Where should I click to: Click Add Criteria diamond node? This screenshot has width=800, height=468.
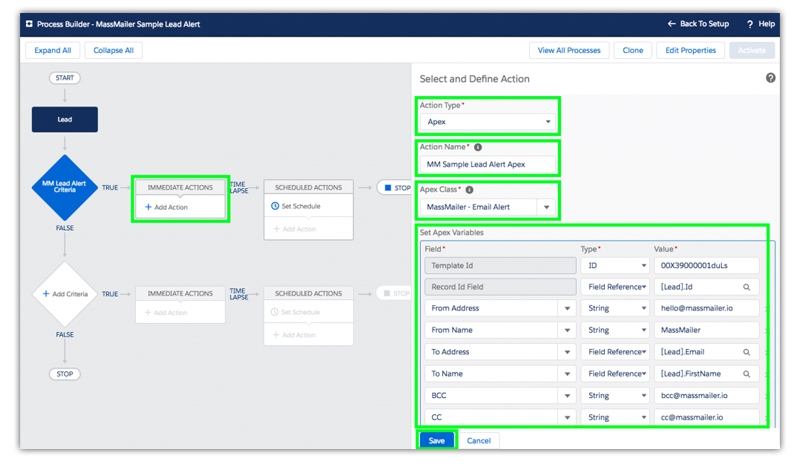pyautogui.click(x=64, y=294)
